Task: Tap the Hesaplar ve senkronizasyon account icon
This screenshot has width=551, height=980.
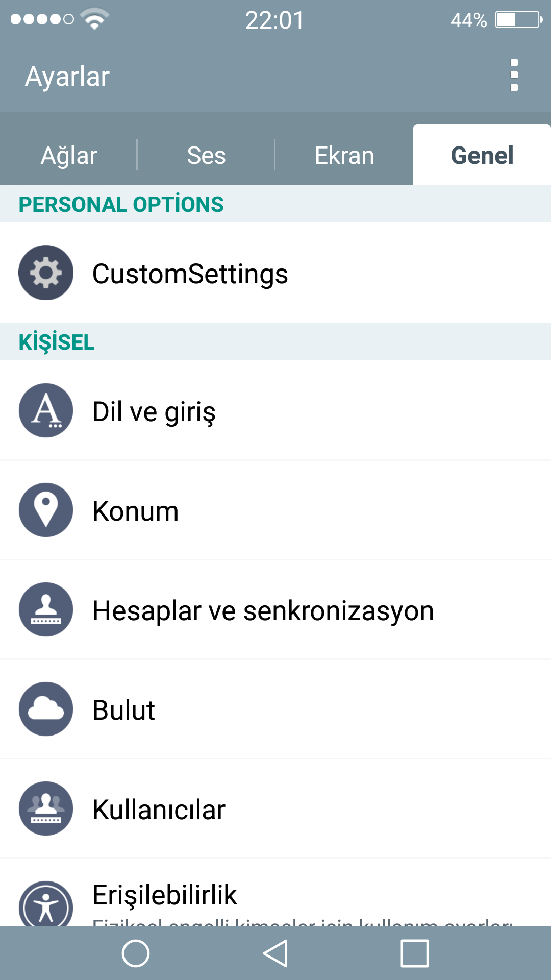Action: point(46,609)
